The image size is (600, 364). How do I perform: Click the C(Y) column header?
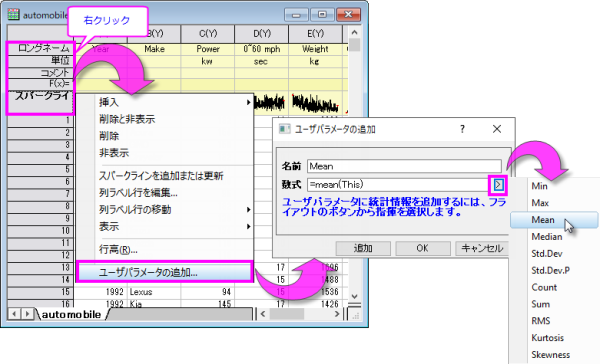click(208, 34)
